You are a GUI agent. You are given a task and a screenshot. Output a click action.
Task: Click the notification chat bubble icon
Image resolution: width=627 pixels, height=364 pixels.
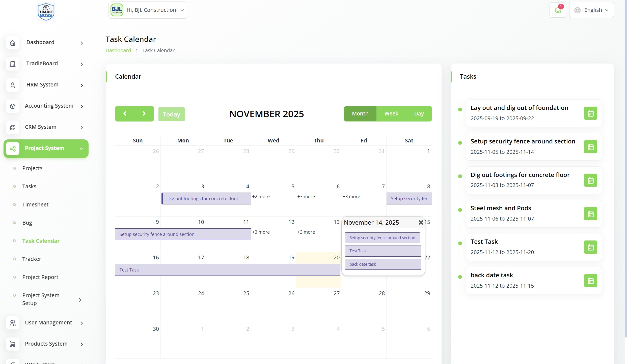click(x=558, y=10)
